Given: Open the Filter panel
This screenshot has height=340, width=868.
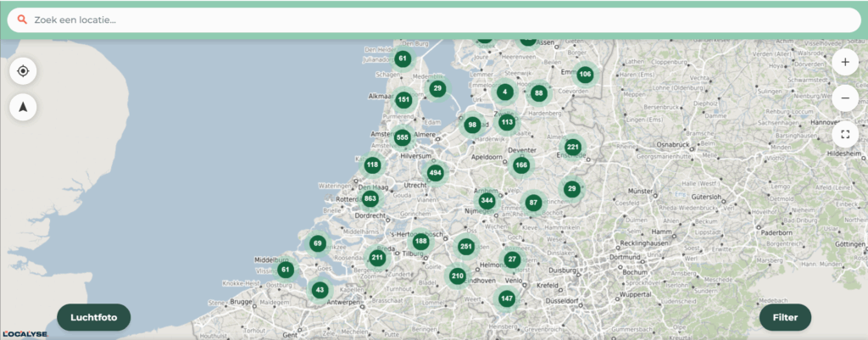Looking at the screenshot, I should [785, 317].
